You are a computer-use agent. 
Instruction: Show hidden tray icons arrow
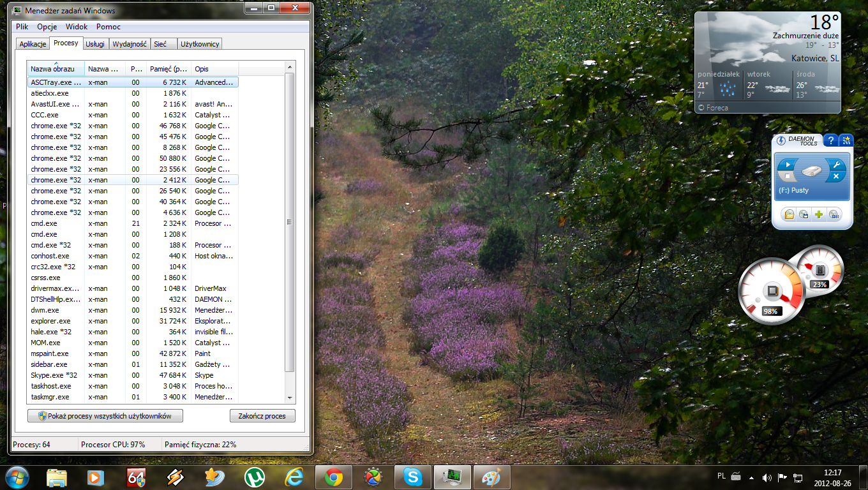(x=751, y=477)
